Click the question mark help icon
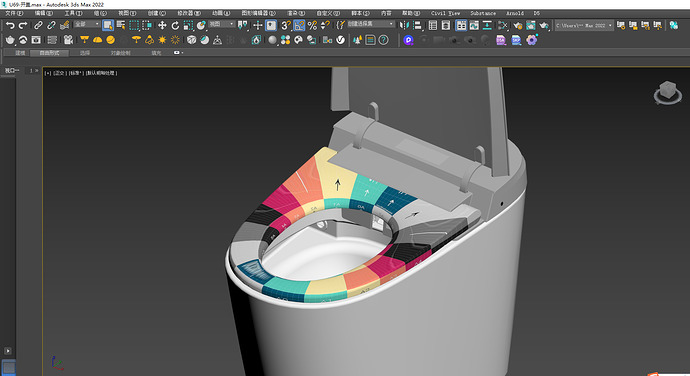Image resolution: width=690 pixels, height=376 pixels. 384,40
